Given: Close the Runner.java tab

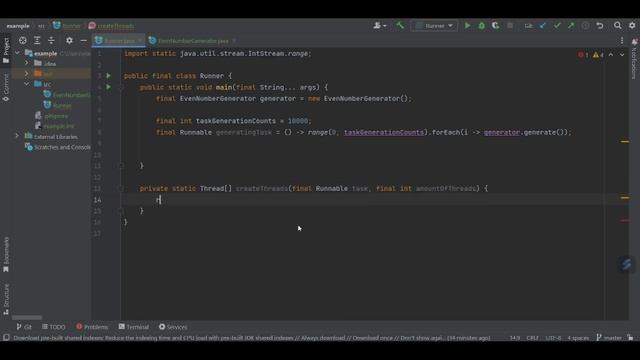Looking at the screenshot, I should pos(140,41).
